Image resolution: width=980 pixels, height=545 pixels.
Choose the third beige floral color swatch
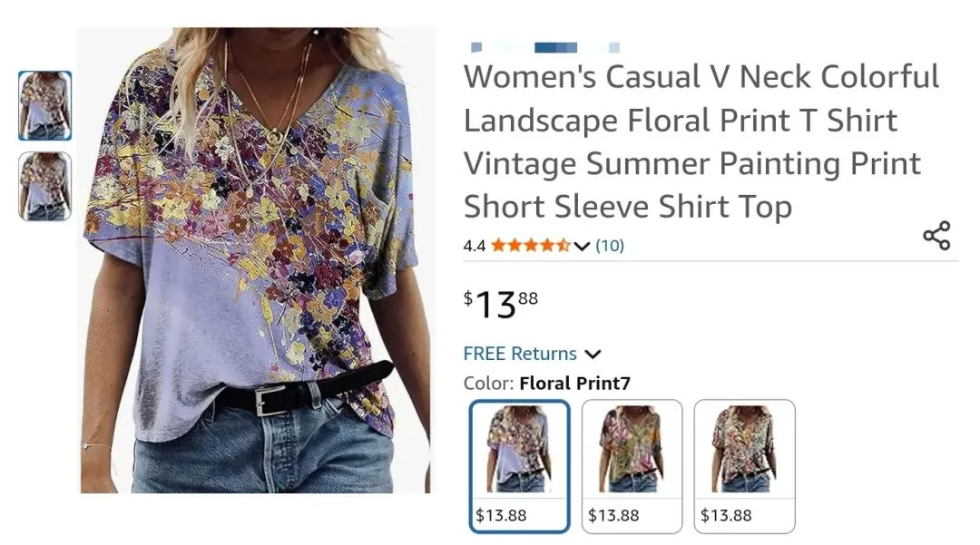[744, 466]
